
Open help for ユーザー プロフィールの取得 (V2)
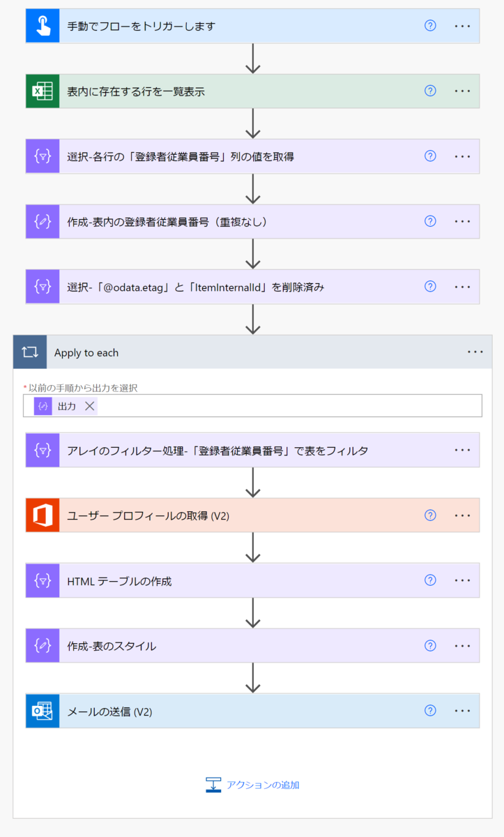click(430, 515)
